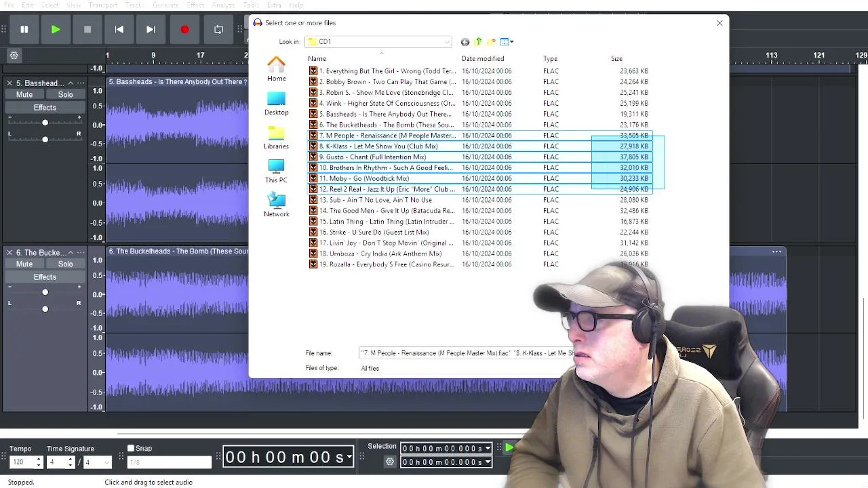
Task: Close track 5 Bassheads with its X
Action: click(9, 83)
